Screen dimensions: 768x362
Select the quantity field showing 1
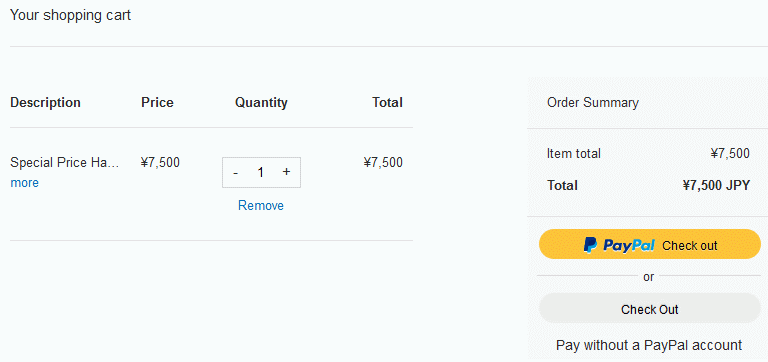(261, 172)
